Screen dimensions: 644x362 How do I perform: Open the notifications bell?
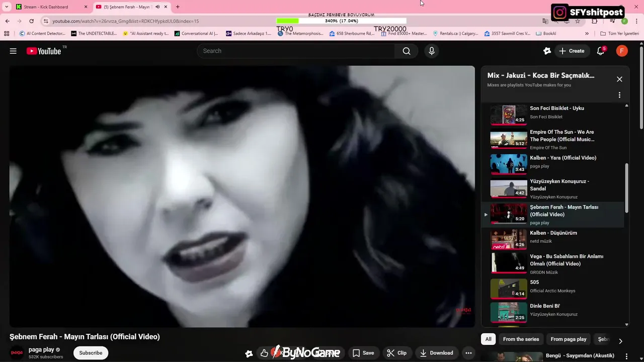(x=601, y=51)
